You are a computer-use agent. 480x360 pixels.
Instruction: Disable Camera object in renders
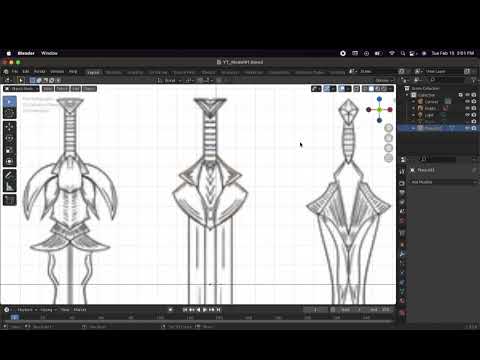[x=474, y=102]
